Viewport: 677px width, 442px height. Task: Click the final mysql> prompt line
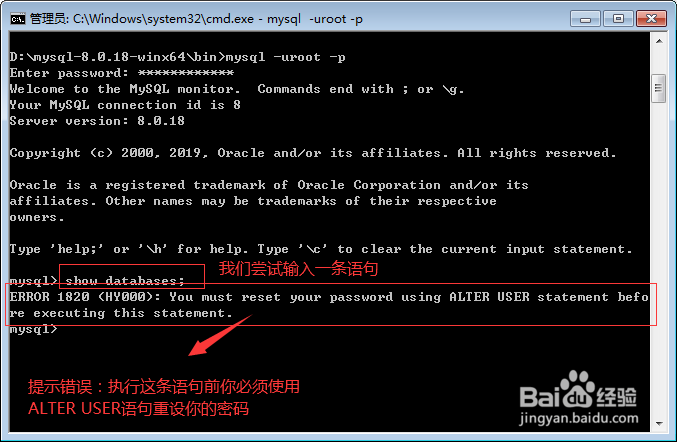(33, 329)
